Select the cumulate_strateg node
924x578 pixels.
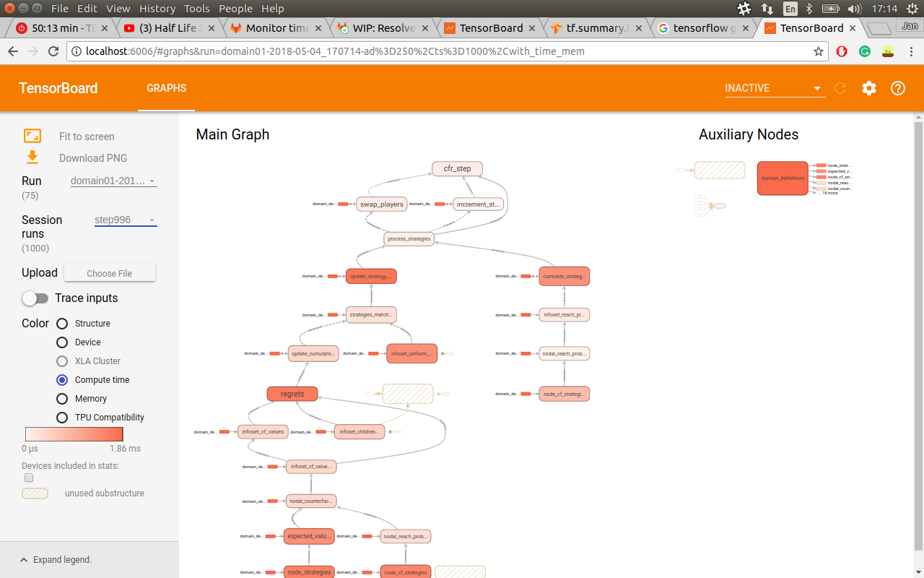(x=565, y=276)
